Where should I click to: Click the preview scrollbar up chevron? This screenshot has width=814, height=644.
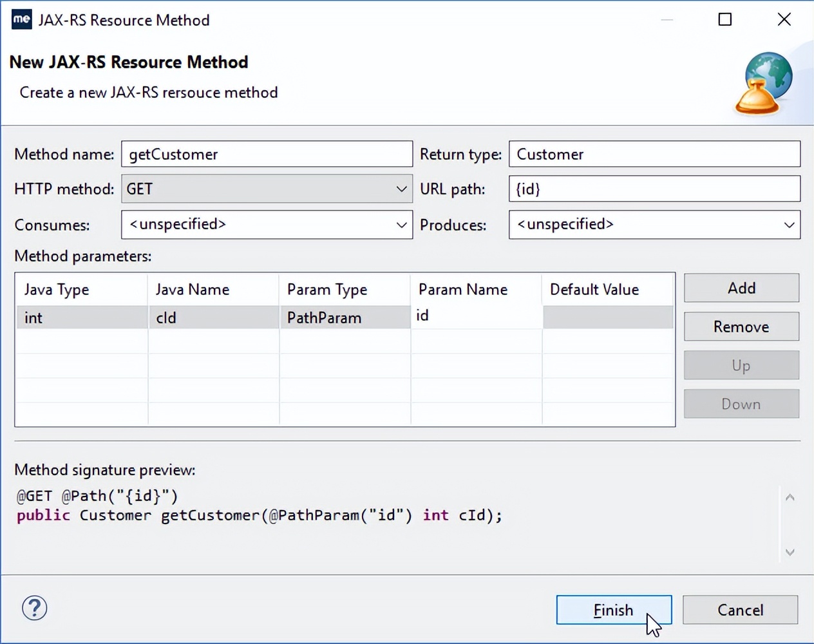pos(790,497)
